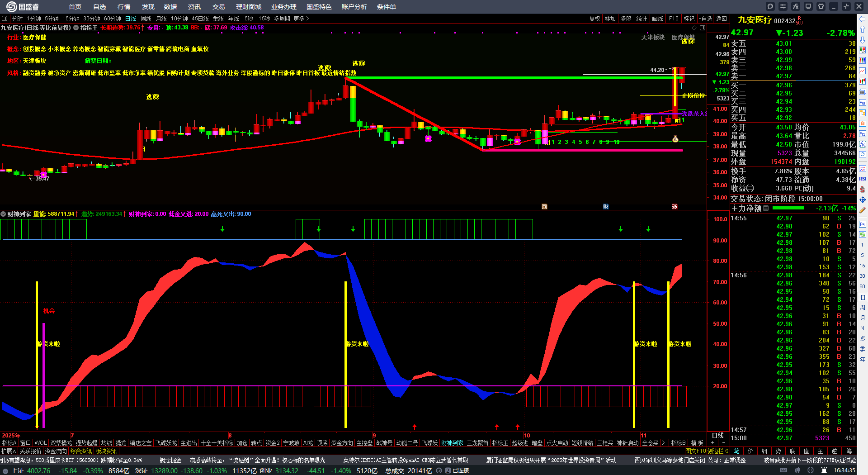The image size is (868, 475).
Task: Click the blue four-way move arrows icon
Action: pos(863,199)
